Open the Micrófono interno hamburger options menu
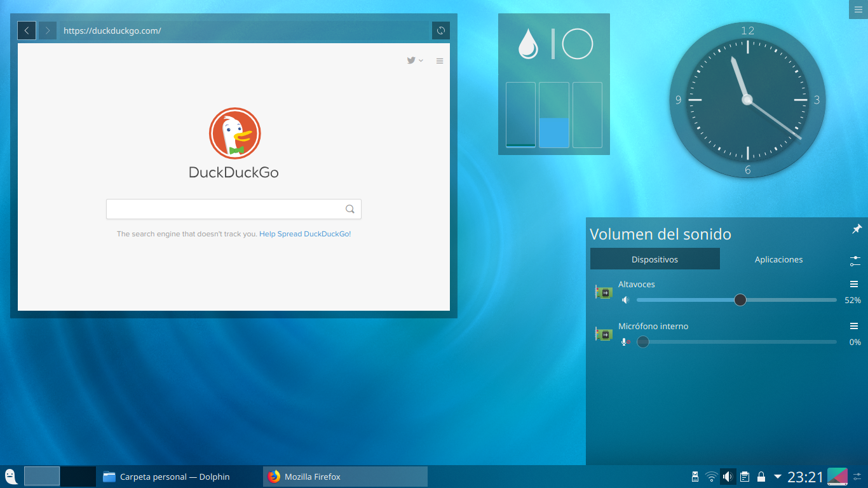Image resolution: width=868 pixels, height=488 pixels. (x=854, y=326)
